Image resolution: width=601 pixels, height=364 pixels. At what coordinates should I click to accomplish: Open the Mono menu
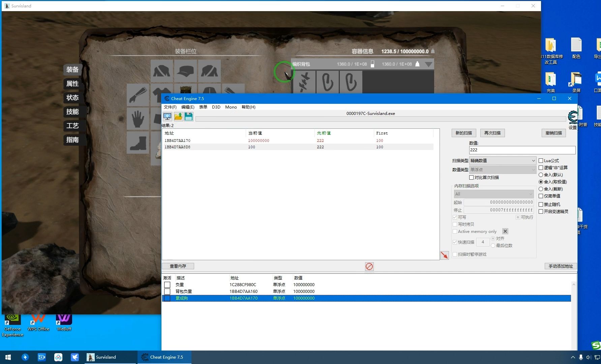[231, 107]
